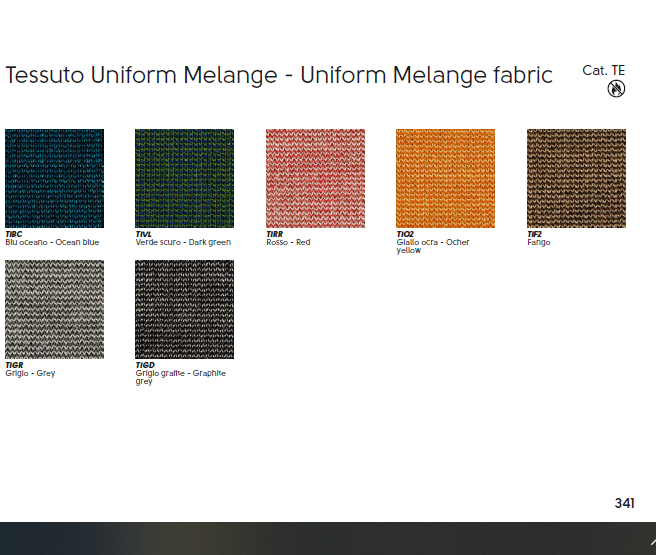Click the TIGD fabric code label
This screenshot has height=555, width=656.
pyautogui.click(x=145, y=365)
